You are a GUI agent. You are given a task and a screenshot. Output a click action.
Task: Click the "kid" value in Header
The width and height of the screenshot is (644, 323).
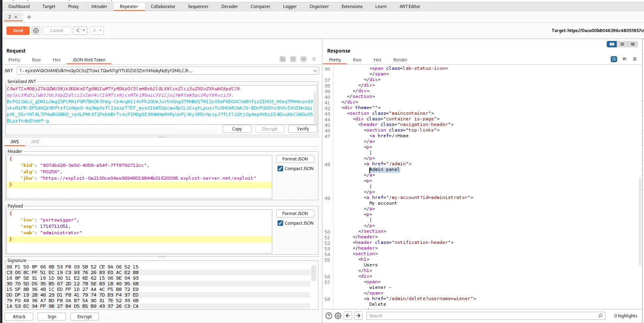(x=93, y=165)
